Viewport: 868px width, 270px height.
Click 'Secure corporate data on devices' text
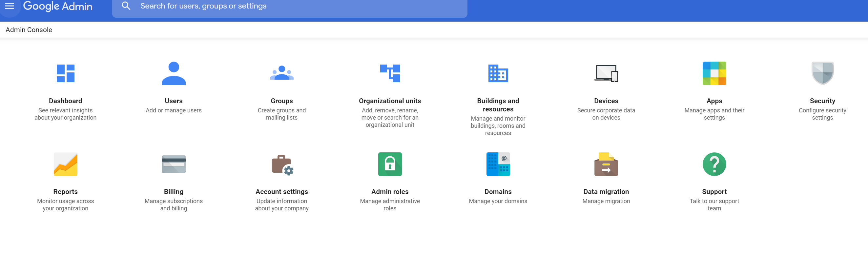point(606,114)
